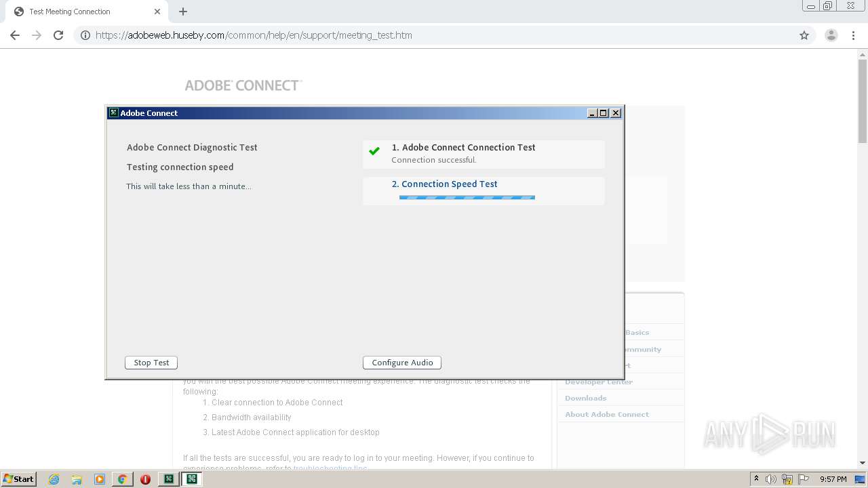Click the Adobe Connect logo on page
Image resolution: width=868 pixels, height=488 pixels.
point(243,85)
